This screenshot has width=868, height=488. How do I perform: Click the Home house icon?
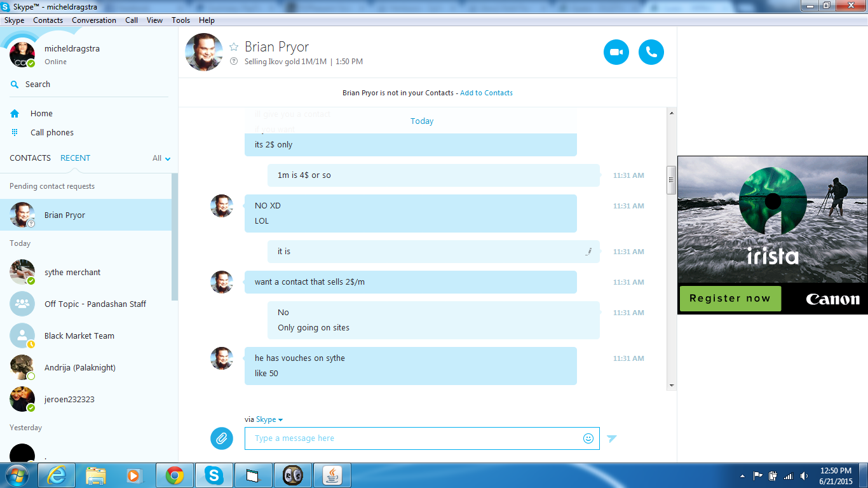(15, 113)
